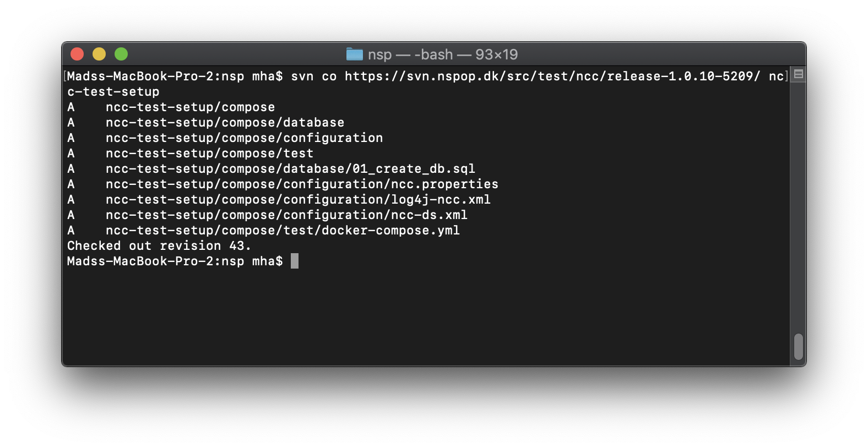Click the 'compose/configuration' directory line
868x448 pixels.
(x=244, y=138)
